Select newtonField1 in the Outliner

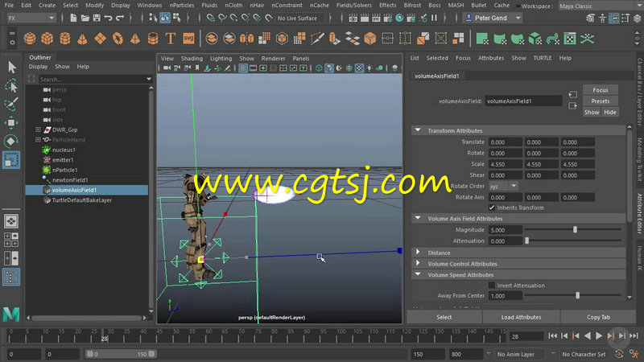tap(70, 179)
